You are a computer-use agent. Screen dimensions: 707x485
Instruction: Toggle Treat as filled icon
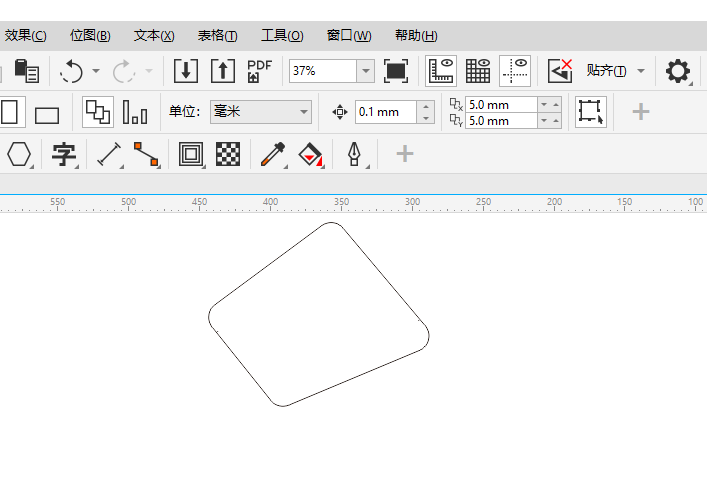point(591,112)
